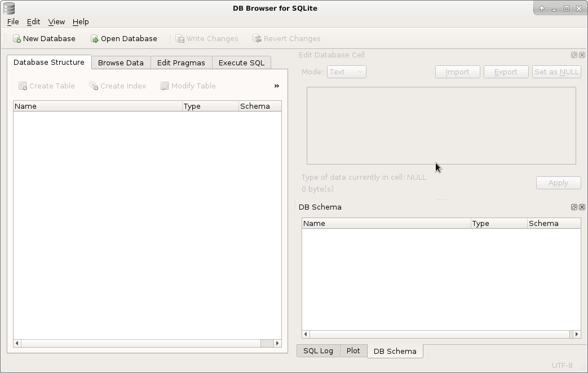Show the SQL Log tab
This screenshot has height=373, width=588.
318,351
